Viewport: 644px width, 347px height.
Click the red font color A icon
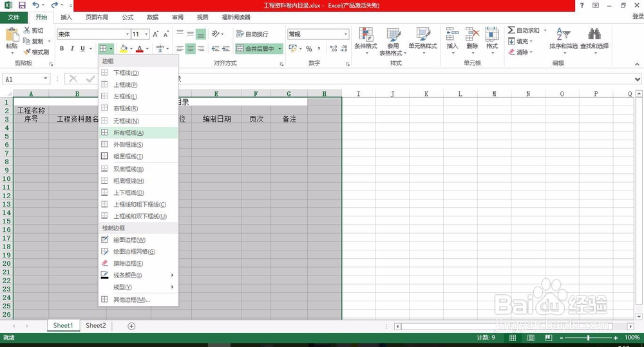coord(140,48)
